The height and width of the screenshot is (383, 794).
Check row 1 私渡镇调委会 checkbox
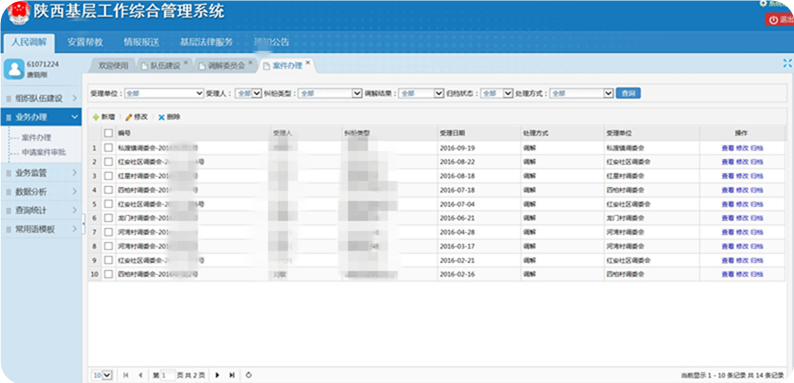(108, 148)
